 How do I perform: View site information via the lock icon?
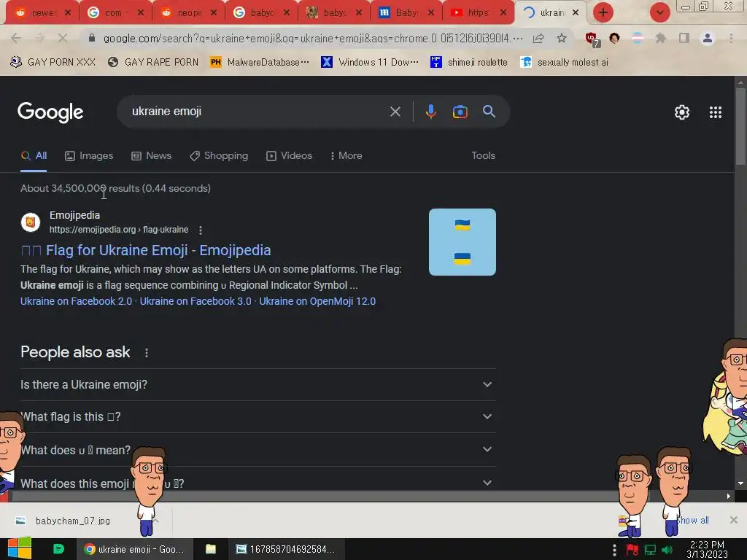[92, 38]
